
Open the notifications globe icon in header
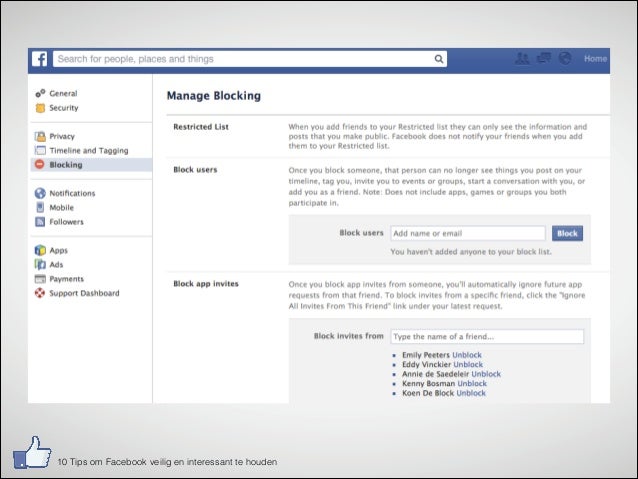565,58
